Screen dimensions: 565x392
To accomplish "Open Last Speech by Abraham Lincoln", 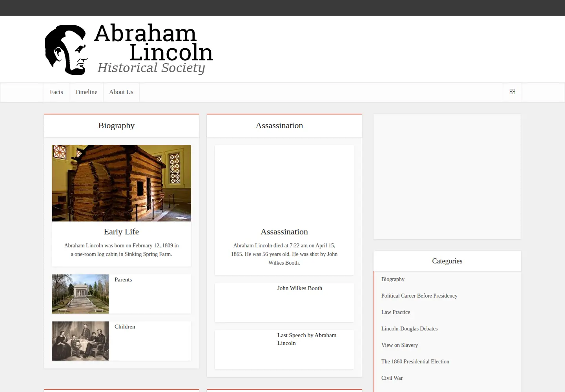I will click(x=307, y=339).
